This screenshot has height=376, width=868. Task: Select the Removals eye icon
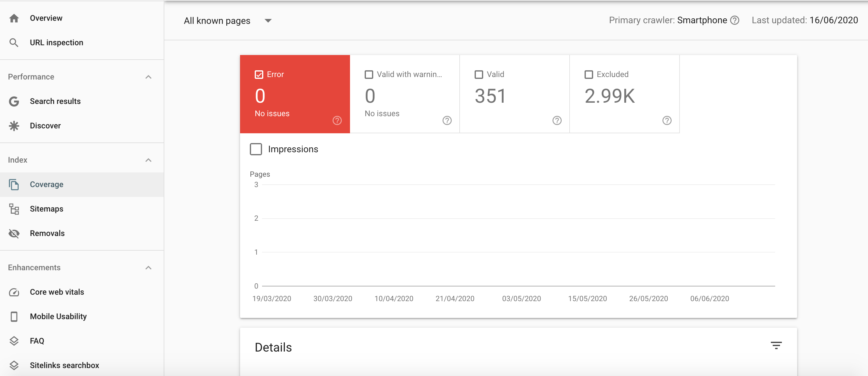[x=14, y=233]
